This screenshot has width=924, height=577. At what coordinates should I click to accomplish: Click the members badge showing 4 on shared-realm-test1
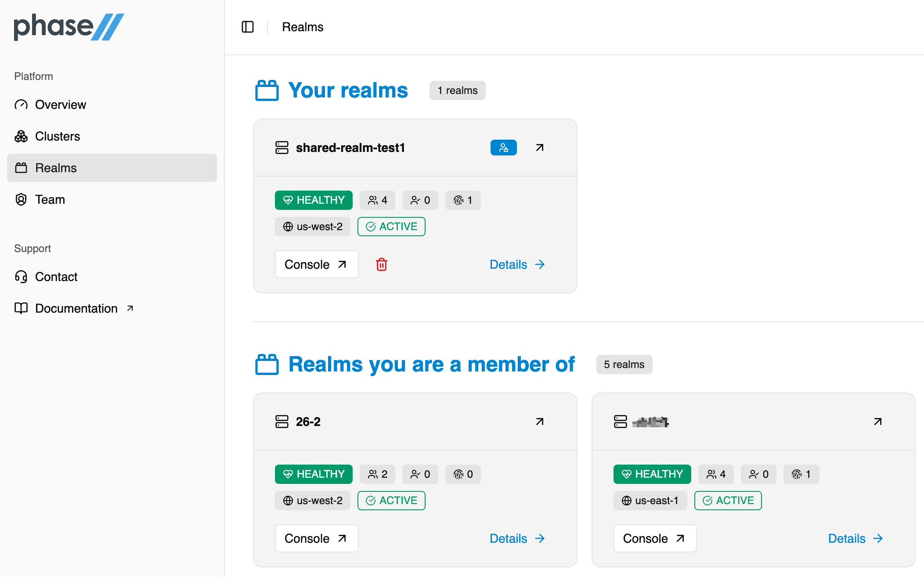(377, 200)
